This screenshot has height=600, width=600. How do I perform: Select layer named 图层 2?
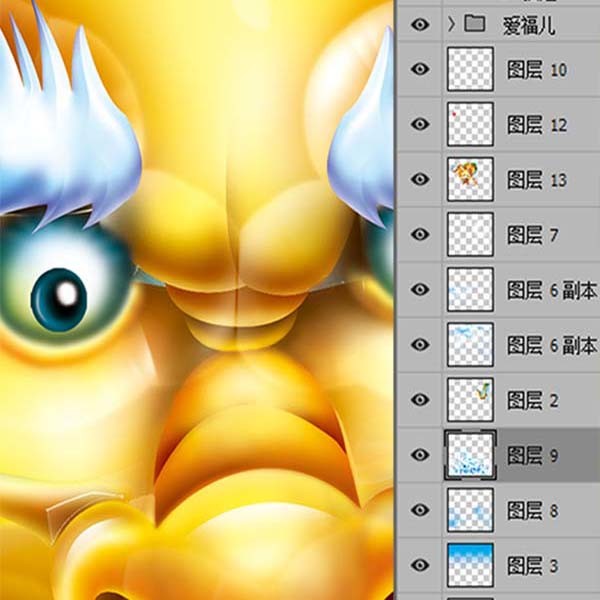[x=533, y=401]
